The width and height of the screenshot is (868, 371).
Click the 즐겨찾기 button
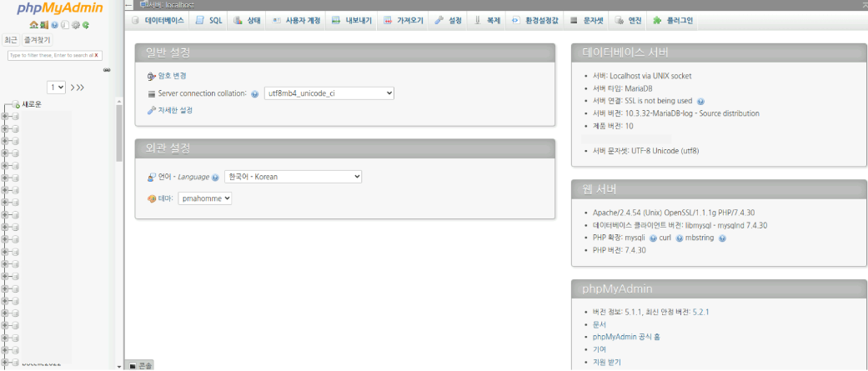(x=37, y=40)
